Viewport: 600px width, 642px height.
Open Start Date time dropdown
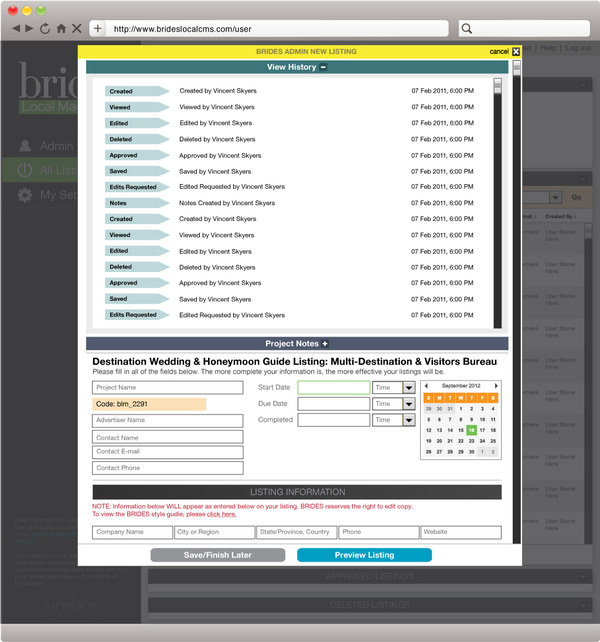pyautogui.click(x=409, y=388)
